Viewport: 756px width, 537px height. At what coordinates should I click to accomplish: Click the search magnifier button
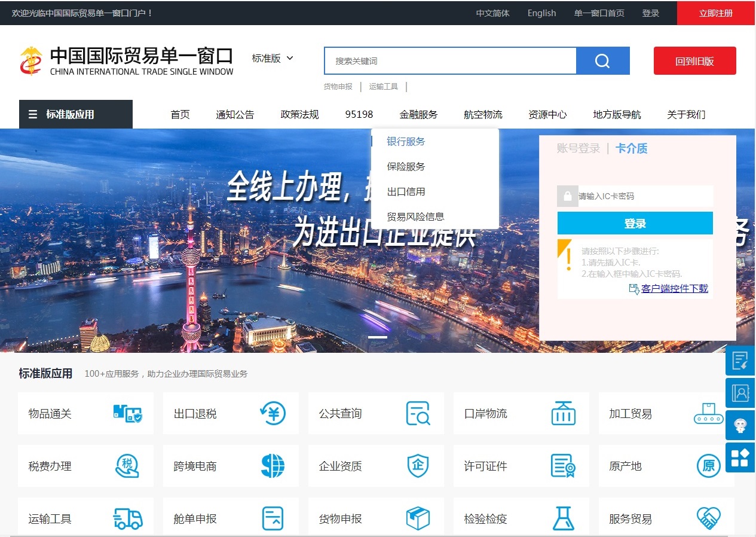point(602,60)
